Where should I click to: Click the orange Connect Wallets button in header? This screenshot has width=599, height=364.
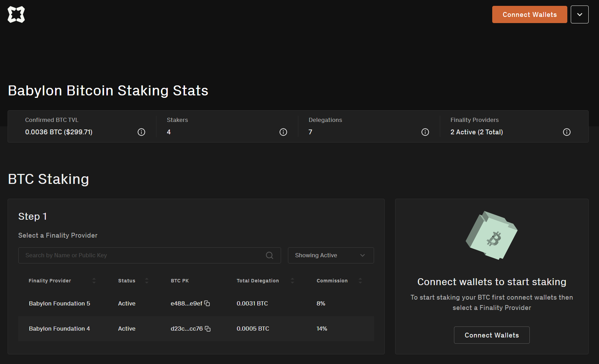pos(529,14)
